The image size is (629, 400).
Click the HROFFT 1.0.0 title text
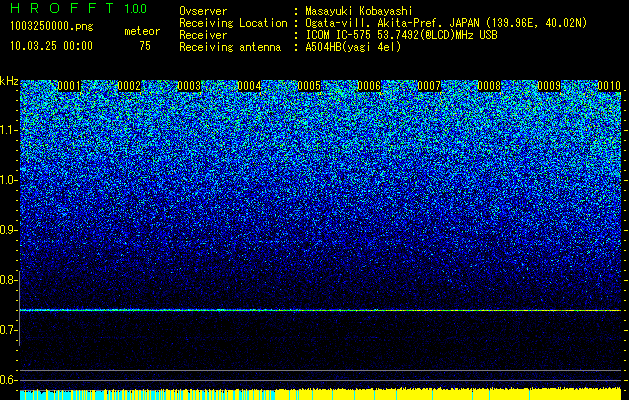pyautogui.click(x=78, y=8)
